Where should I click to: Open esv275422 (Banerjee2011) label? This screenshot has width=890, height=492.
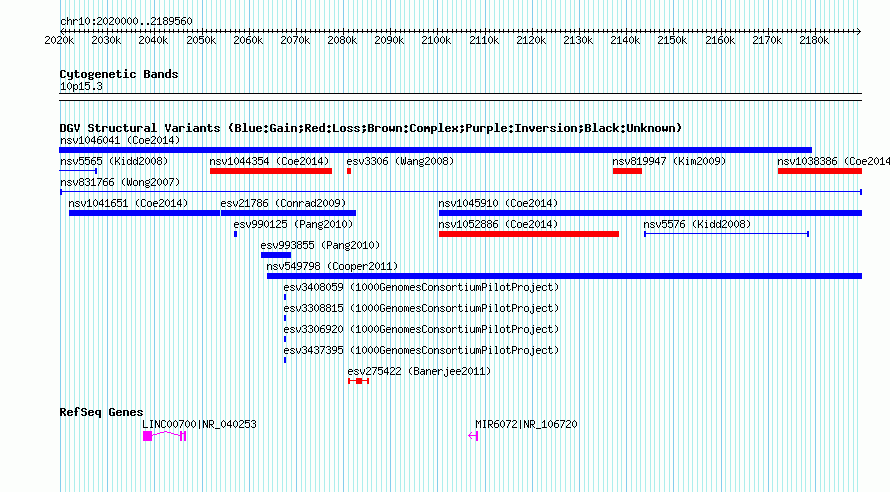coord(419,371)
